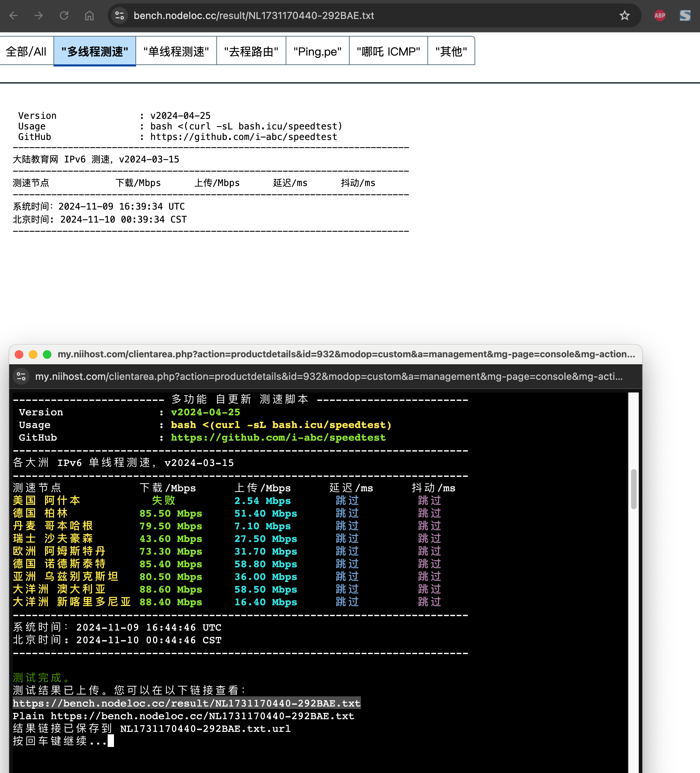Click the Plain https://bench.nodeloc.cc link text
Image resolution: width=700 pixels, height=773 pixels.
[183, 716]
